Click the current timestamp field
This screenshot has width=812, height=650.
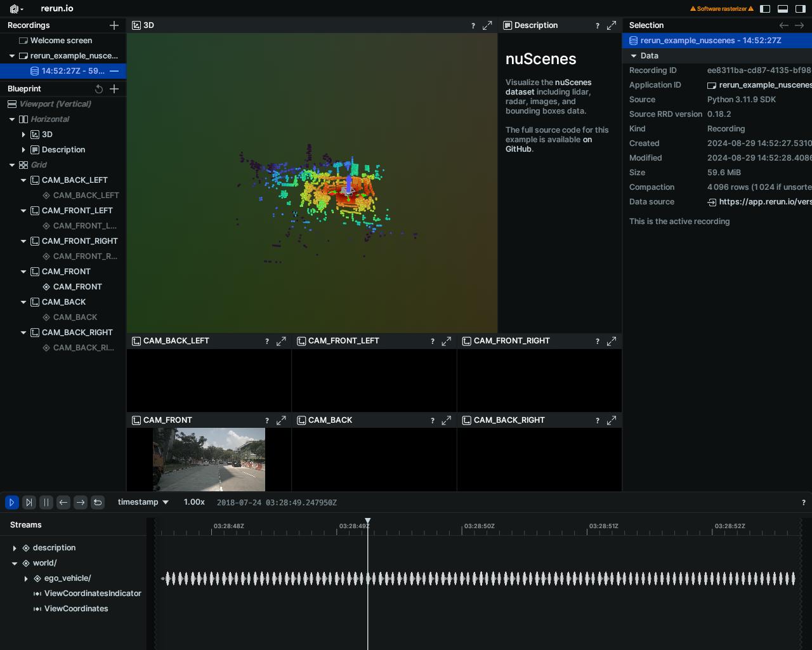click(x=277, y=502)
